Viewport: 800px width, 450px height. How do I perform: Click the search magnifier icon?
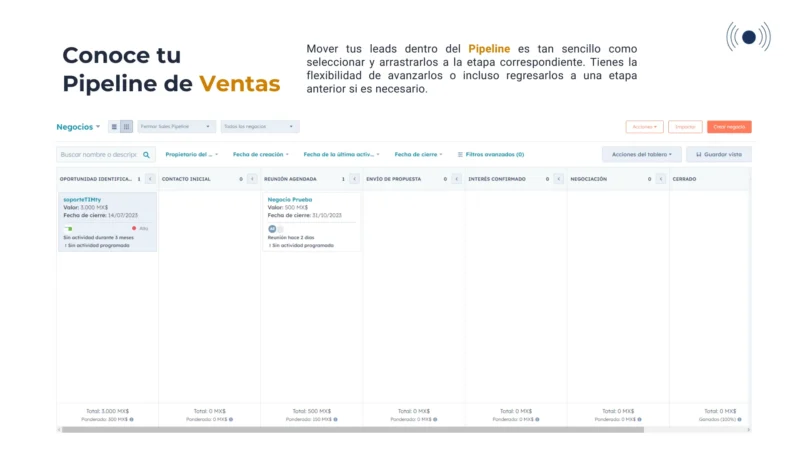click(x=146, y=155)
